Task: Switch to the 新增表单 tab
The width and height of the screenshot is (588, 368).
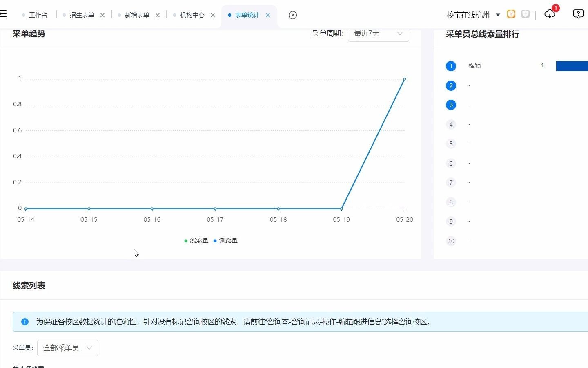Action: (x=137, y=15)
